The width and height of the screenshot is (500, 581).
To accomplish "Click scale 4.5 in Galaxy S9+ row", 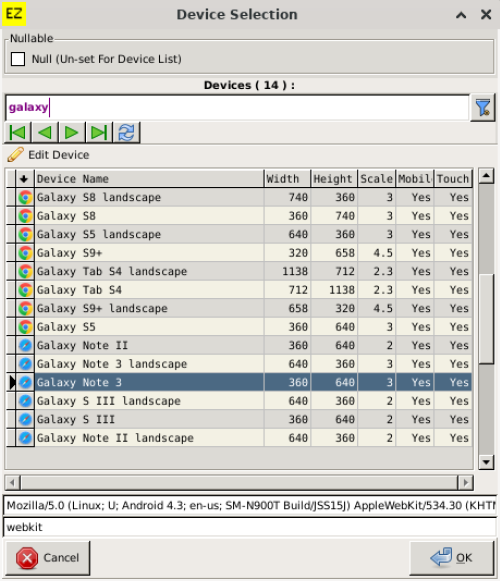I will [377, 253].
